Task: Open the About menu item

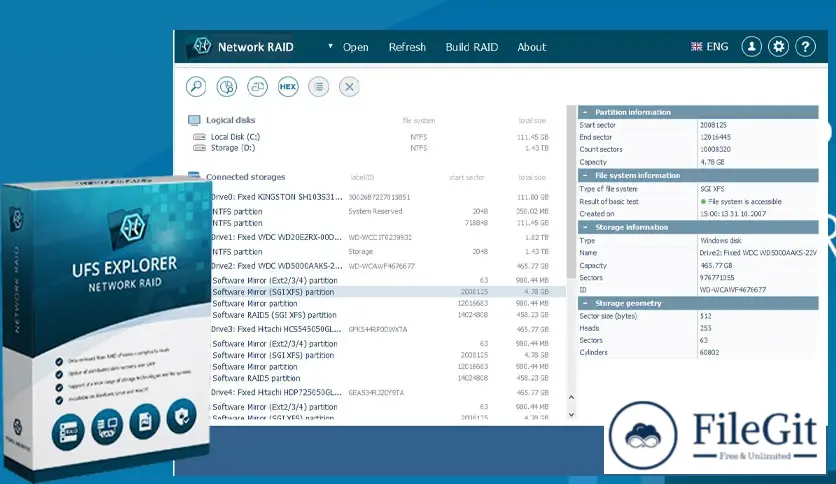Action: pyautogui.click(x=532, y=47)
